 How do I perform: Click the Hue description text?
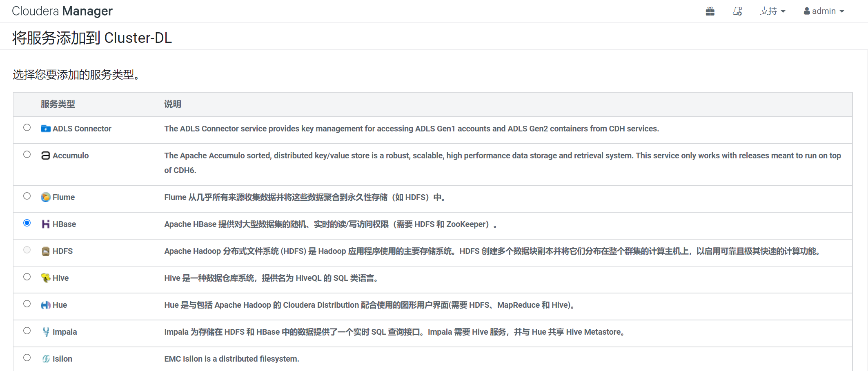[x=370, y=305]
